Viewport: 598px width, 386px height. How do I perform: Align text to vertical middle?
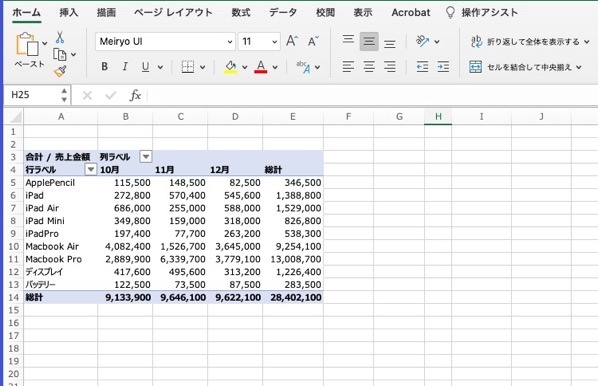369,41
